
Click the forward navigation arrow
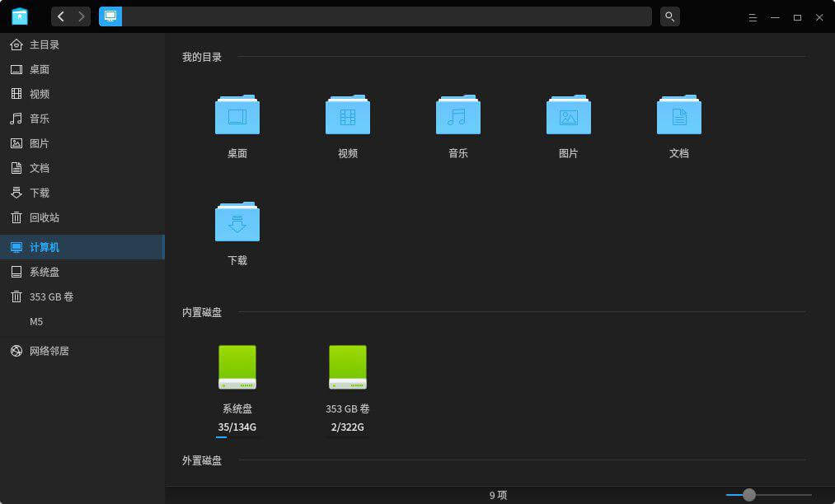[x=81, y=16]
